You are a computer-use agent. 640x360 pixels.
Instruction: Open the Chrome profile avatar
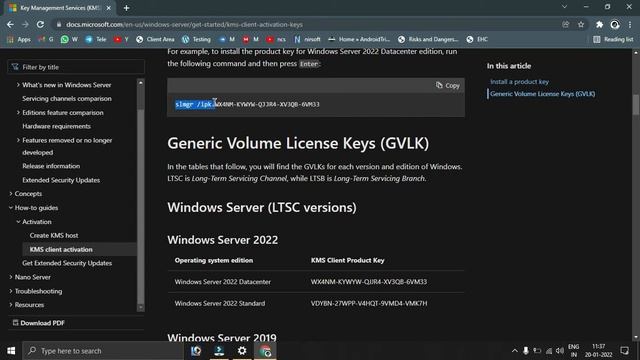click(615, 24)
